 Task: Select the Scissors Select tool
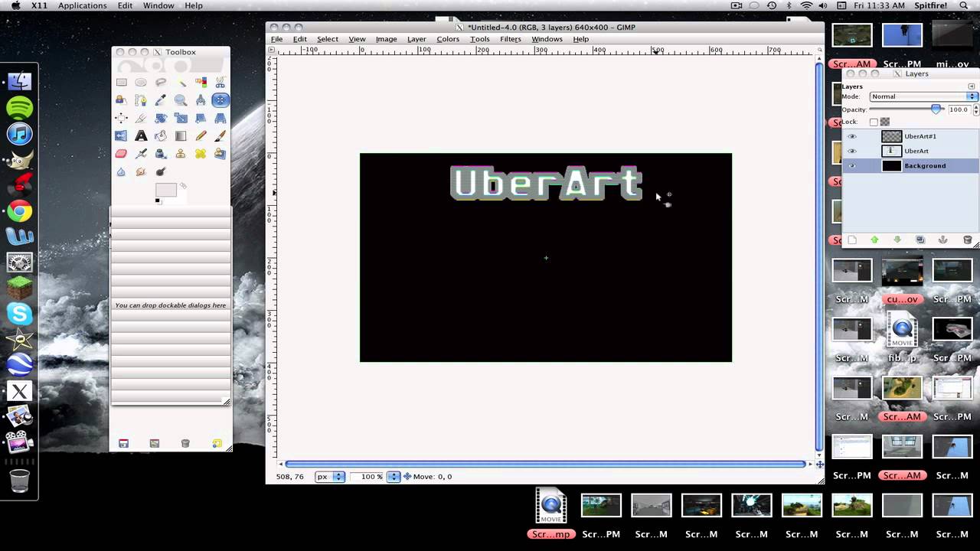220,83
